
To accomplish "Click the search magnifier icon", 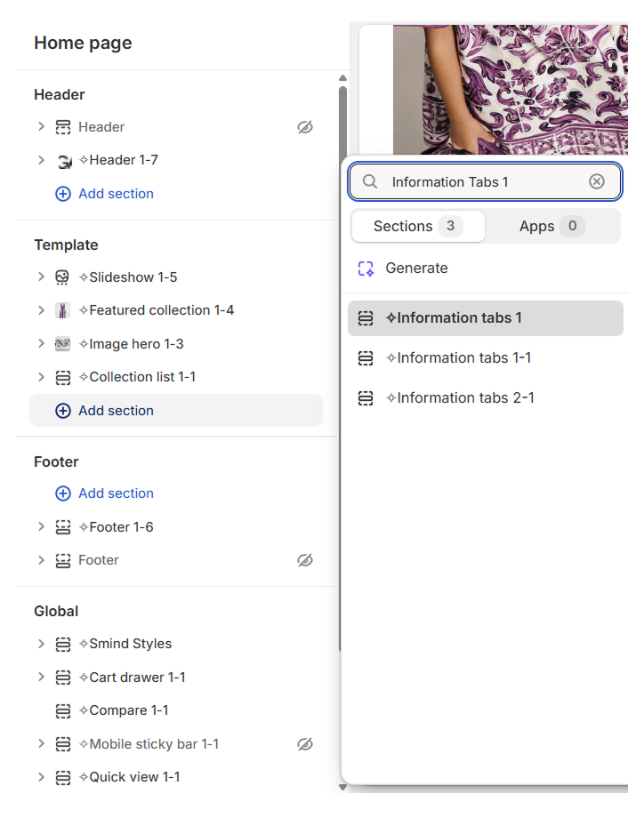I will coord(370,181).
